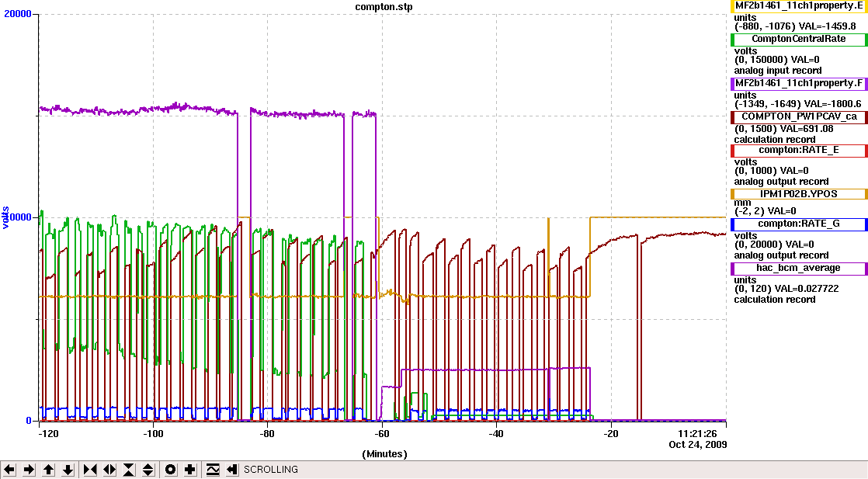
Task: Click the -60 x-axis tick label
Action: pos(381,434)
